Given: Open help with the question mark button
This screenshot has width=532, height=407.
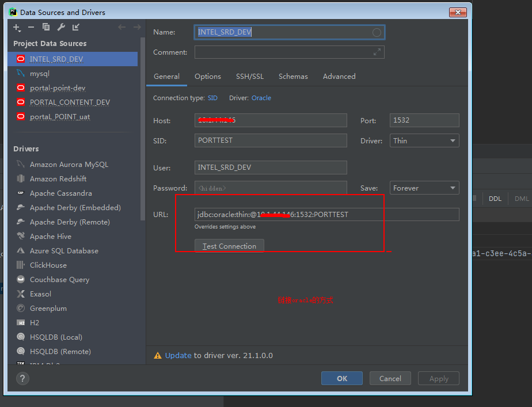Looking at the screenshot, I should [21, 378].
